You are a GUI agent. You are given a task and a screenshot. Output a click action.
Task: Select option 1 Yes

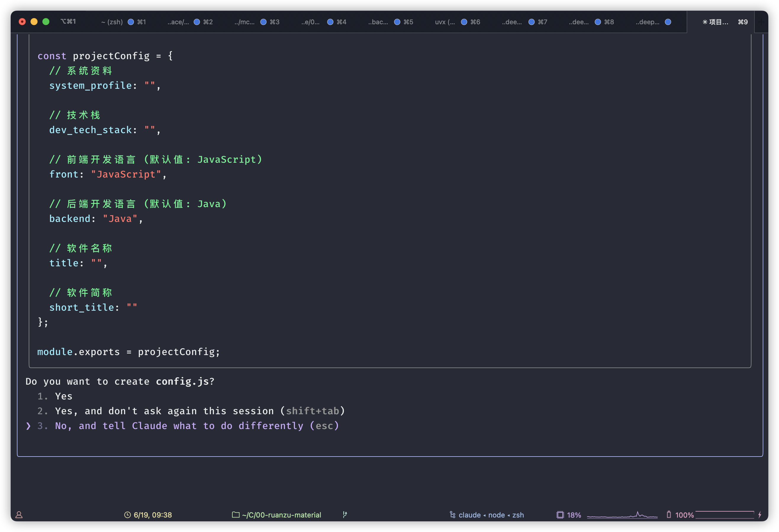click(64, 396)
